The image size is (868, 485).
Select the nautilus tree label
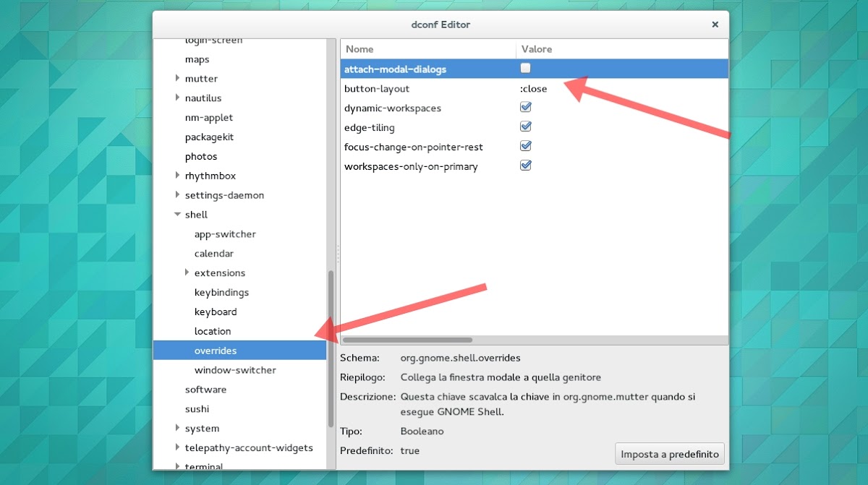click(x=203, y=98)
